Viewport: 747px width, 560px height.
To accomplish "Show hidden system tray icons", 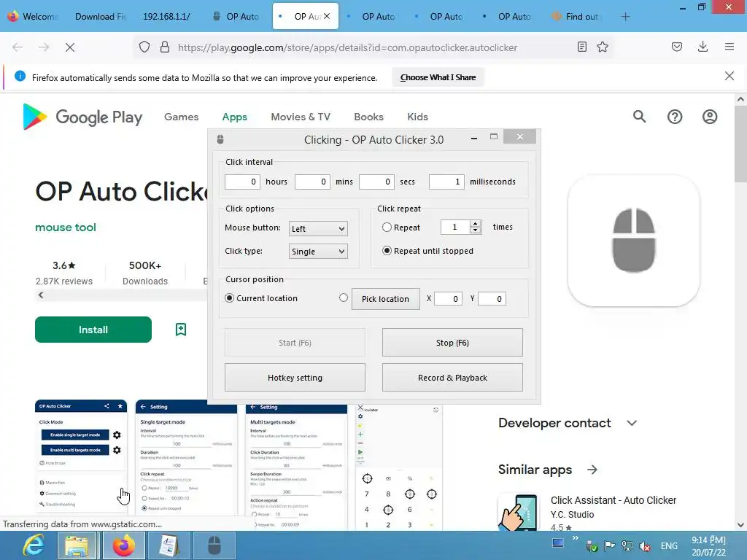I will point(575,538).
